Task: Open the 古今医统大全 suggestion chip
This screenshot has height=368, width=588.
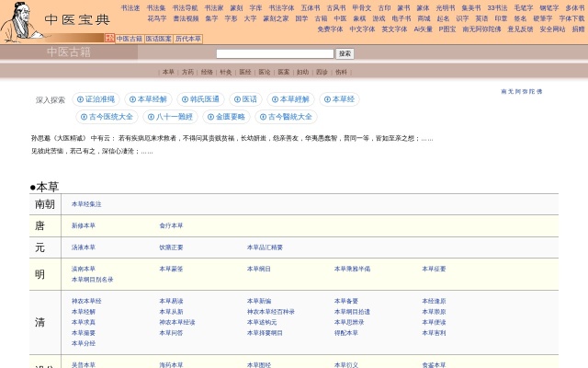Action: click(106, 117)
